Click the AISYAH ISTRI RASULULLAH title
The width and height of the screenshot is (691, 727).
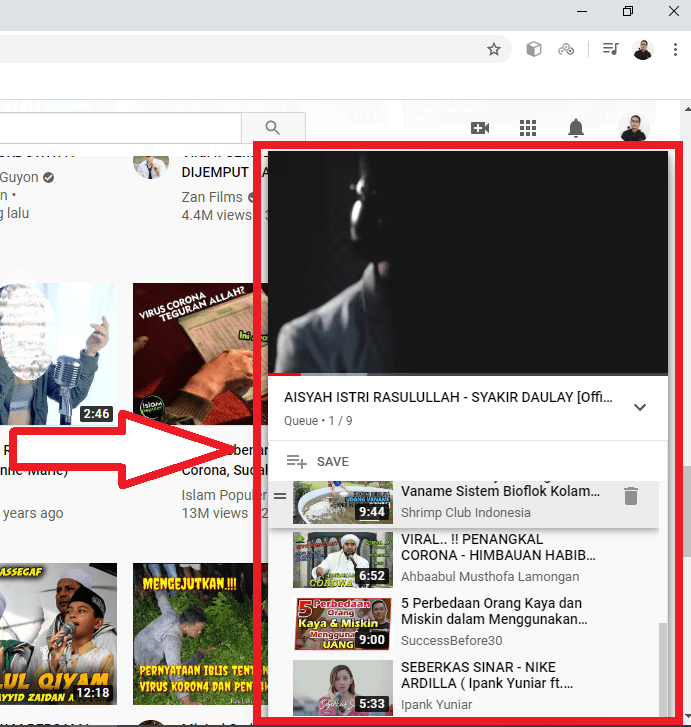(448, 397)
